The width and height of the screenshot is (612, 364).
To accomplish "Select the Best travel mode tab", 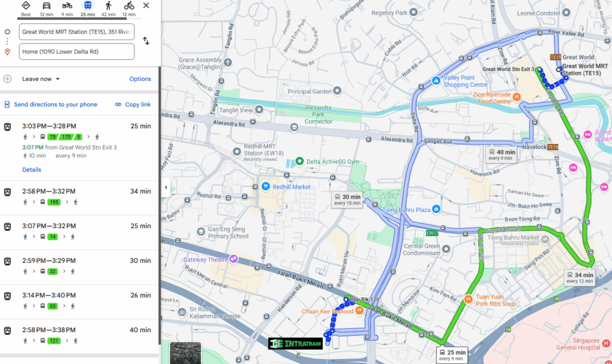I will pos(26,8).
